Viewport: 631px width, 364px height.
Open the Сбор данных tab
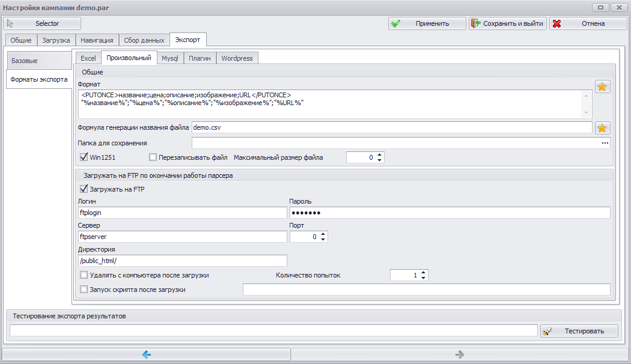point(144,40)
